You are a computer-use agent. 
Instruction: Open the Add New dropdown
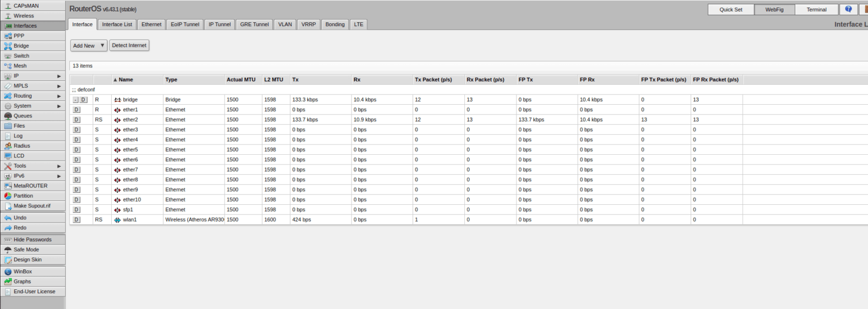pyautogui.click(x=88, y=46)
